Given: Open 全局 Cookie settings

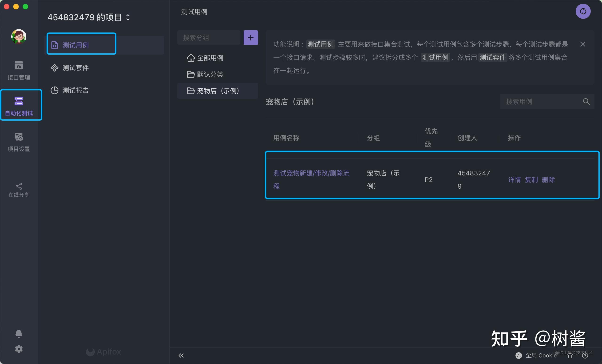Looking at the screenshot, I should click(536, 356).
